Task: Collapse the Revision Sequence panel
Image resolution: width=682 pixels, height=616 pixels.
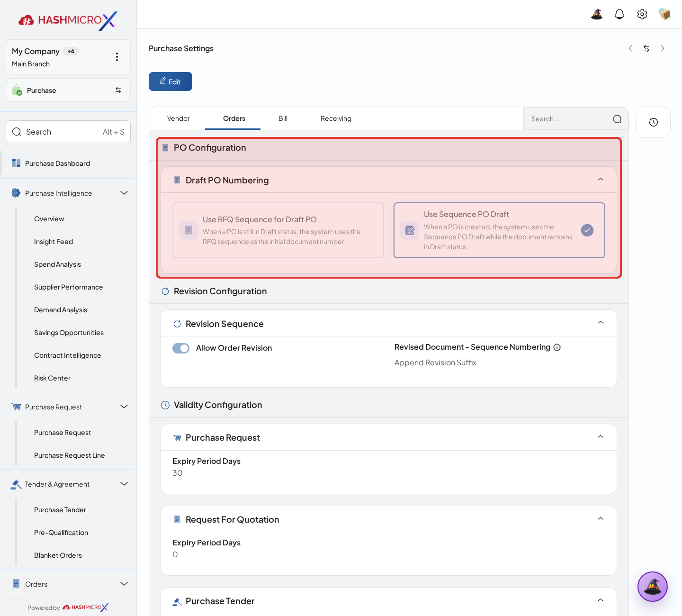Action: pyautogui.click(x=601, y=323)
